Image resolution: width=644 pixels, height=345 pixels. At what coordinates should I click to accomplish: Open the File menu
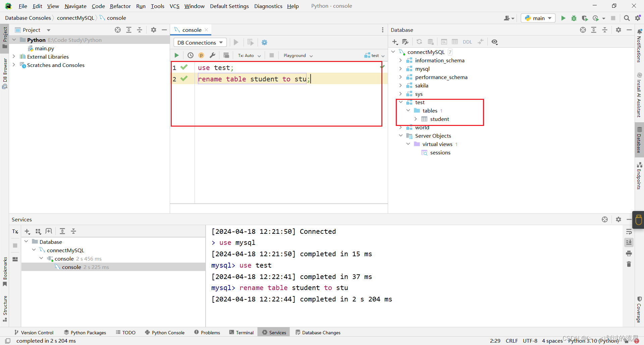point(23,6)
